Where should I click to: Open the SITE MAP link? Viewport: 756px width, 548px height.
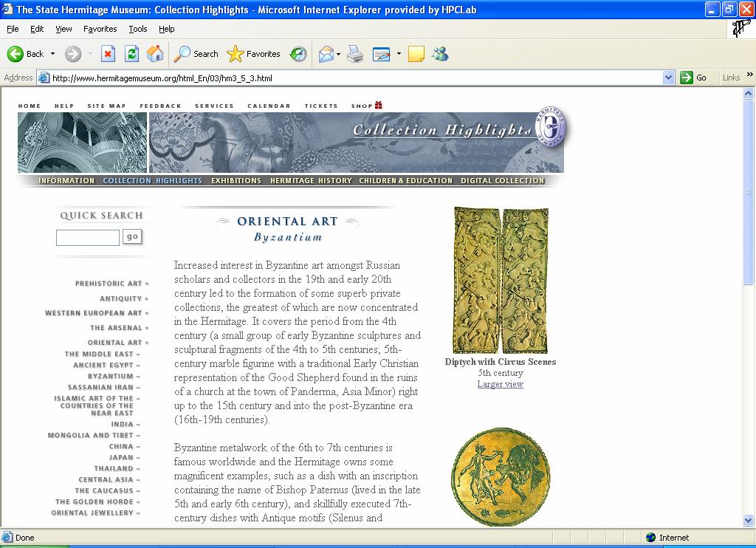pyautogui.click(x=106, y=106)
